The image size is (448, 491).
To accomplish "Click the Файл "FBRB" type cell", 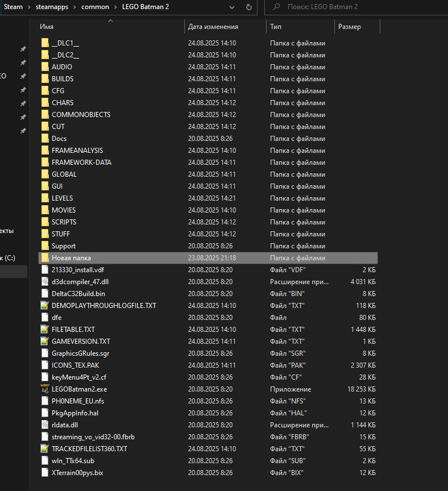I will click(289, 437).
